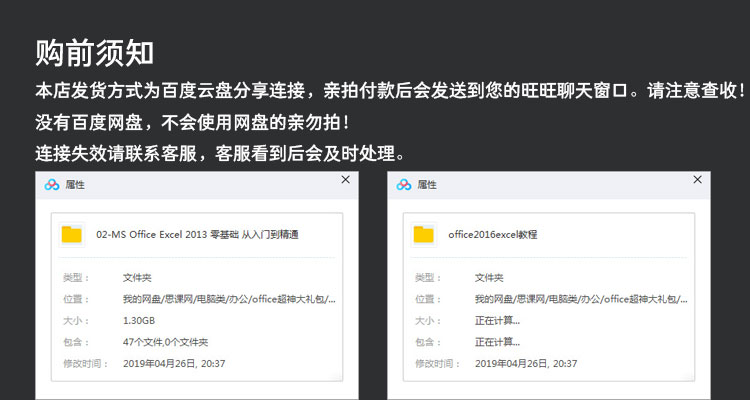The height and width of the screenshot is (400, 750).
Task: Click the 购前须知 heading
Action: click(94, 51)
